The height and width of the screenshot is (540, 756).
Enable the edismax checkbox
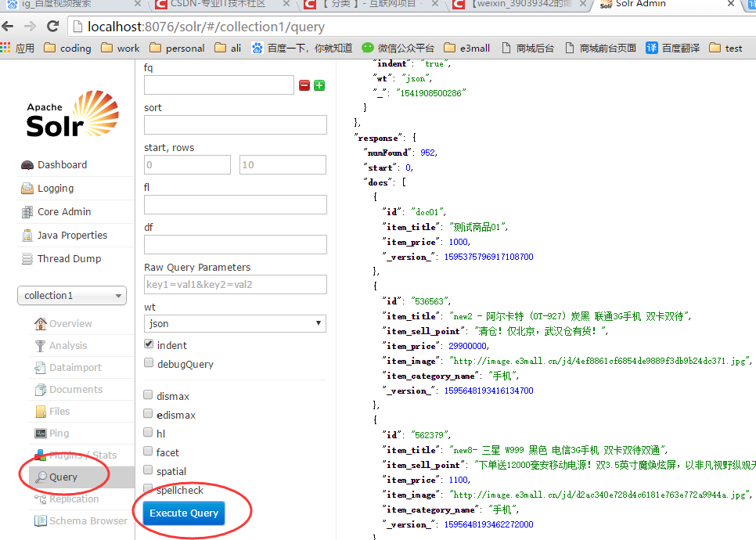coord(148,414)
